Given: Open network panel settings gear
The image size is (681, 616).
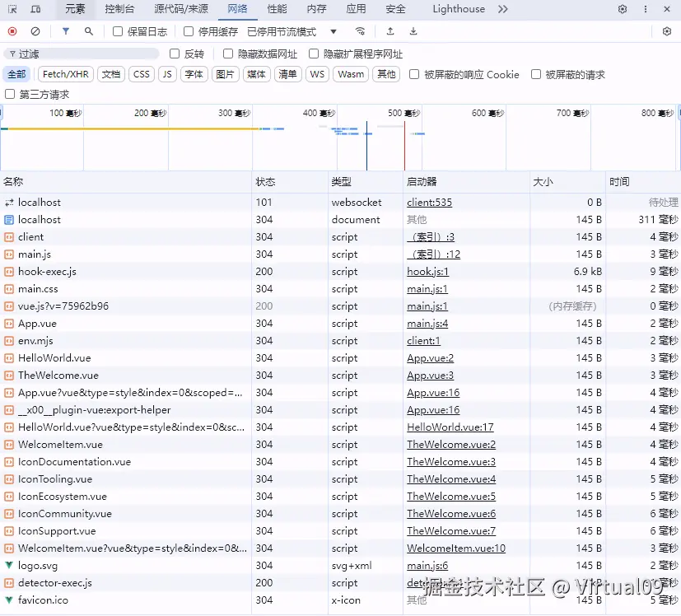Looking at the screenshot, I should tap(667, 31).
